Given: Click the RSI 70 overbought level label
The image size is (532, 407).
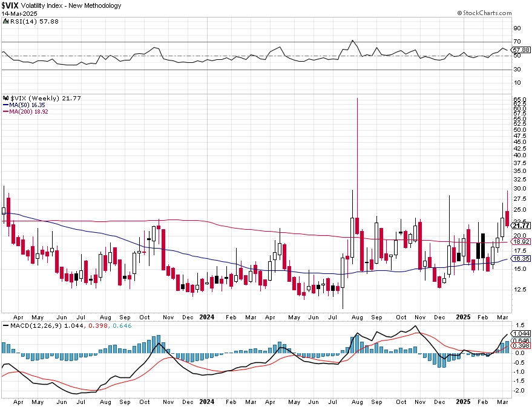Looking at the screenshot, I should pyautogui.click(x=517, y=42).
